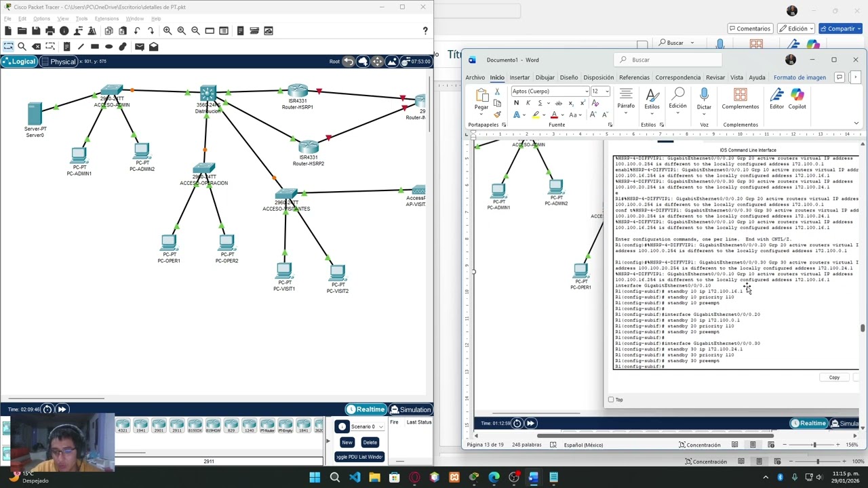Click the Redo arrow in Packet Tracer toolbar
868x488 pixels.
pos(151,30)
